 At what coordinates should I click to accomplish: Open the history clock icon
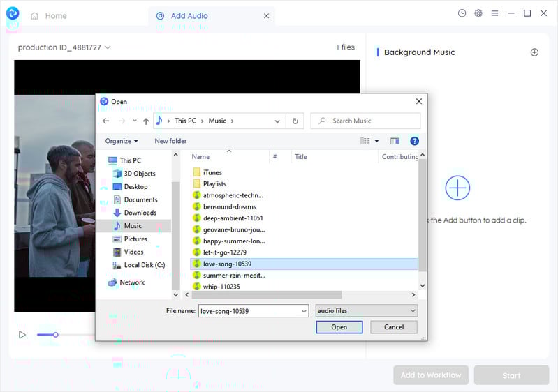tap(462, 13)
